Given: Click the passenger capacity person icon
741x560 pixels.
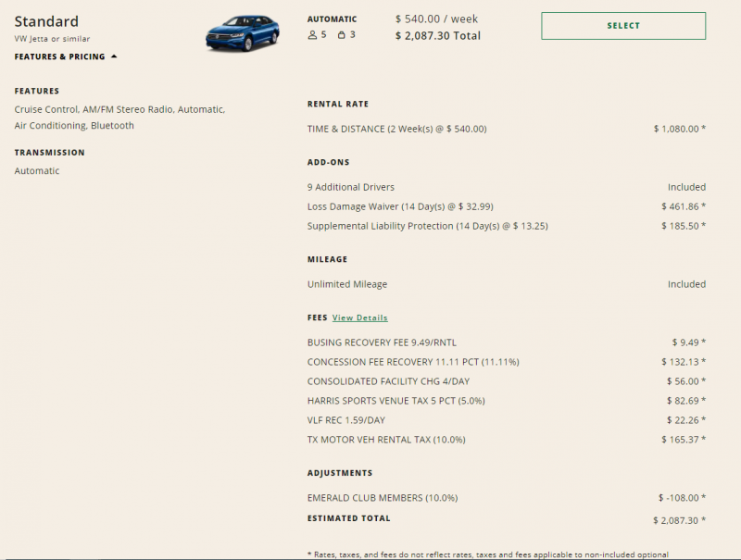Looking at the screenshot, I should [312, 35].
